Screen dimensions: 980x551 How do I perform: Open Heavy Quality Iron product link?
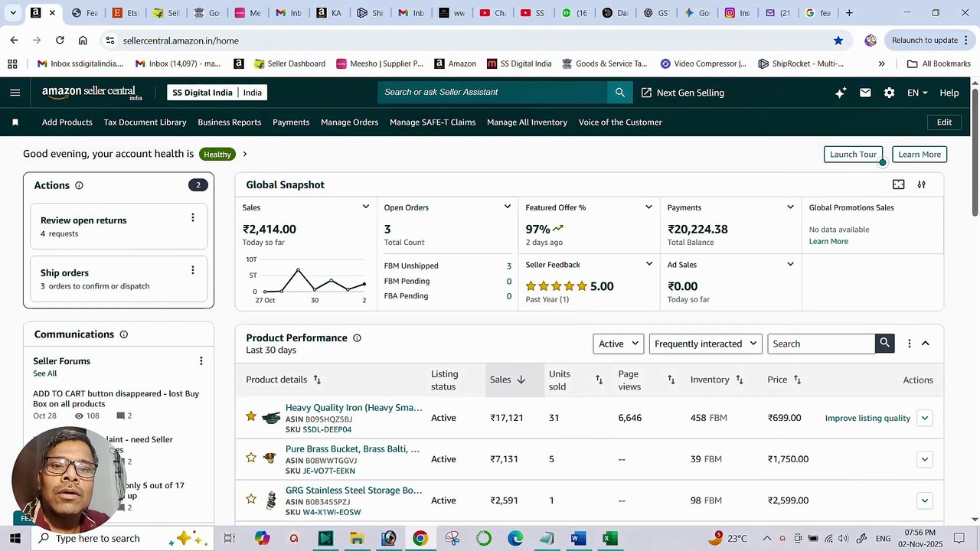coord(354,408)
